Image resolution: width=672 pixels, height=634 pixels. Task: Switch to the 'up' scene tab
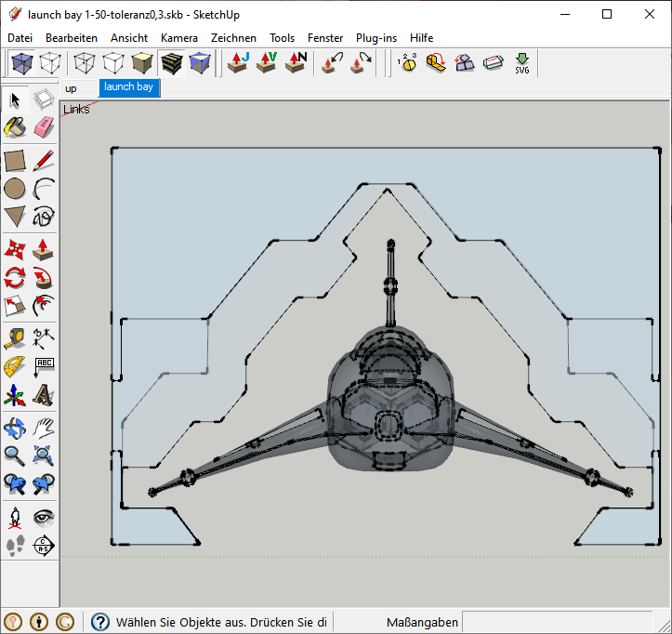point(80,88)
